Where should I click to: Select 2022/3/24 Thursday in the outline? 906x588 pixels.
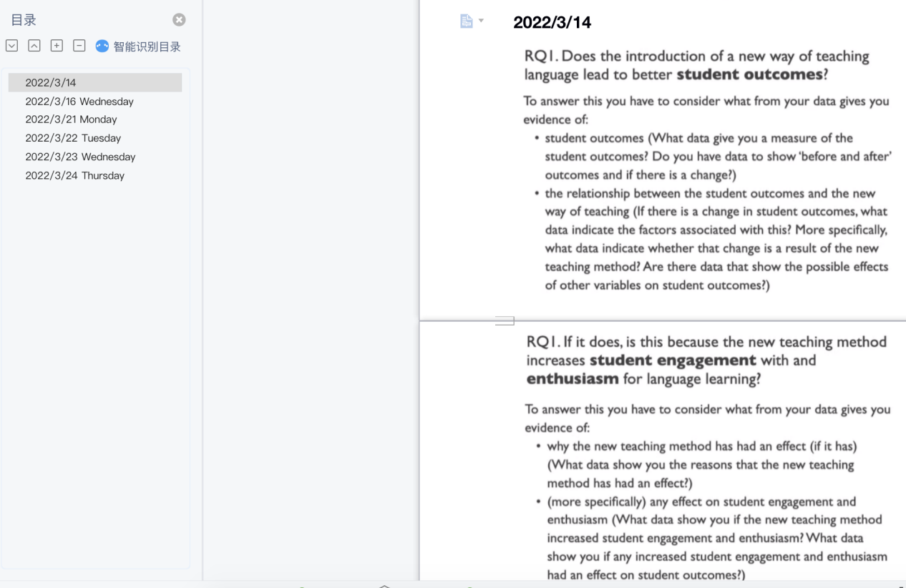[74, 175]
